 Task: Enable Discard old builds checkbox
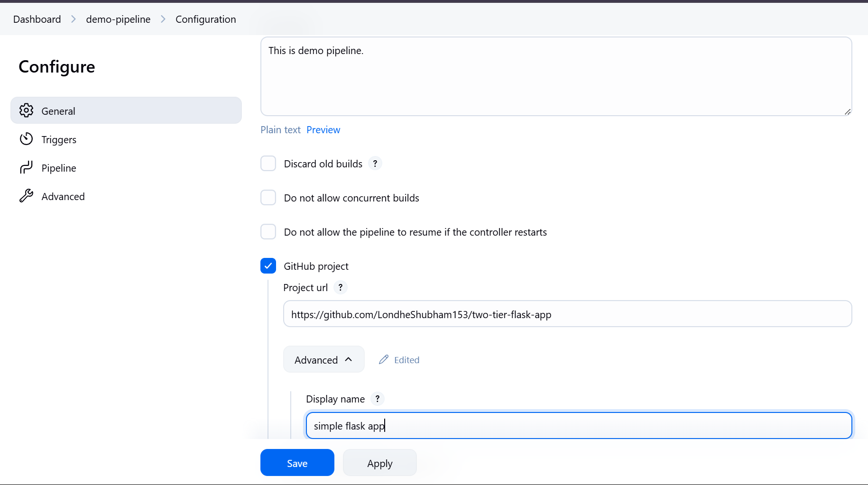tap(268, 164)
